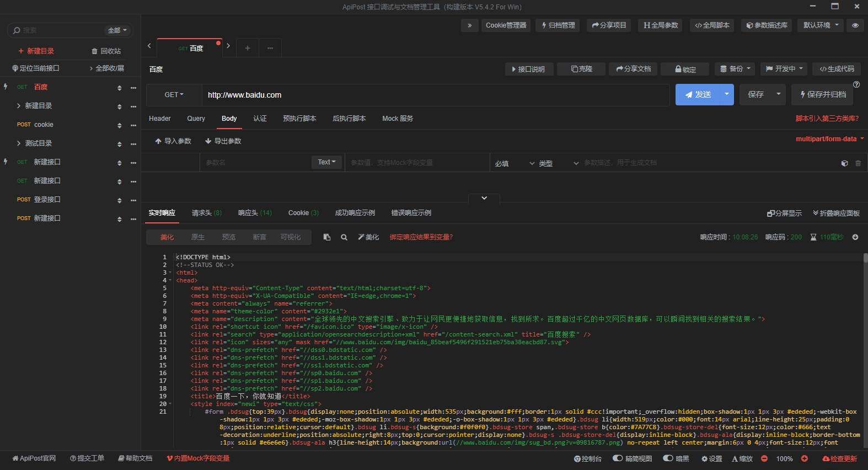This screenshot has height=470, width=868.
Task: Click the sort handle on POST cookie row
Action: (x=120, y=125)
